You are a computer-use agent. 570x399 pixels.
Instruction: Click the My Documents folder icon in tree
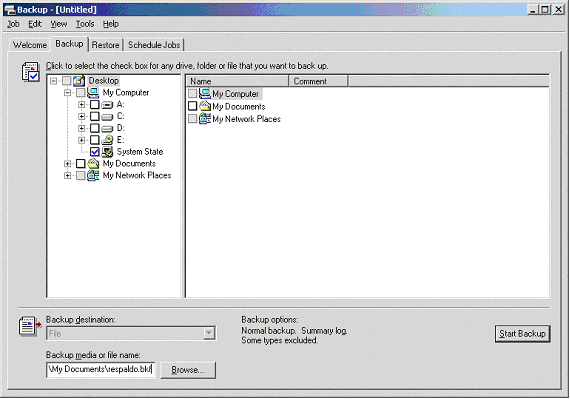tap(93, 164)
